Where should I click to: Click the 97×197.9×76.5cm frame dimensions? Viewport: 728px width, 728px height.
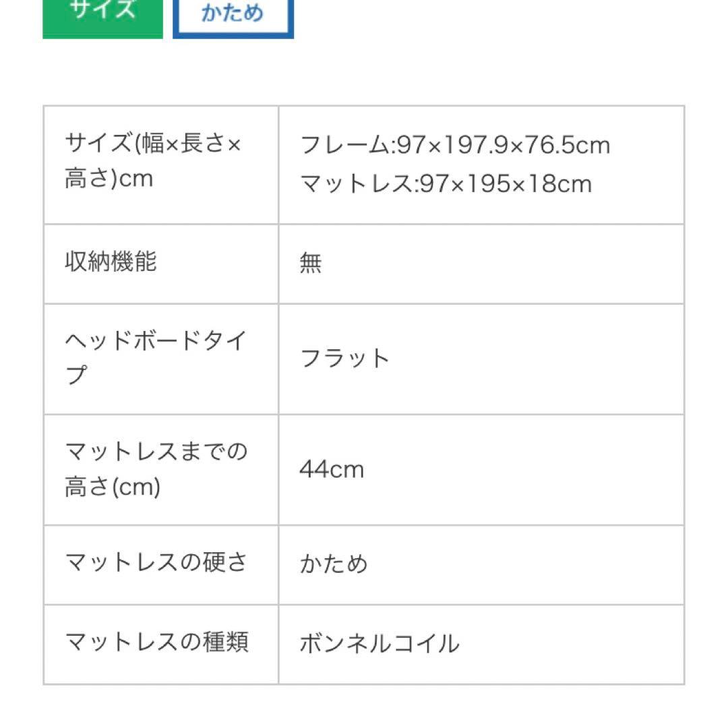(503, 145)
